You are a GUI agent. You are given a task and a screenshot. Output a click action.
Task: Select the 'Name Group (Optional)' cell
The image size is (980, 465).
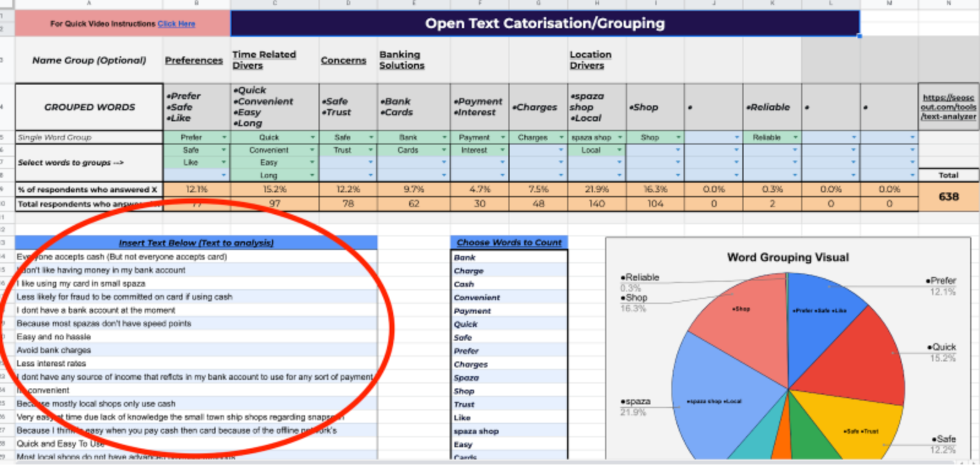(x=89, y=60)
